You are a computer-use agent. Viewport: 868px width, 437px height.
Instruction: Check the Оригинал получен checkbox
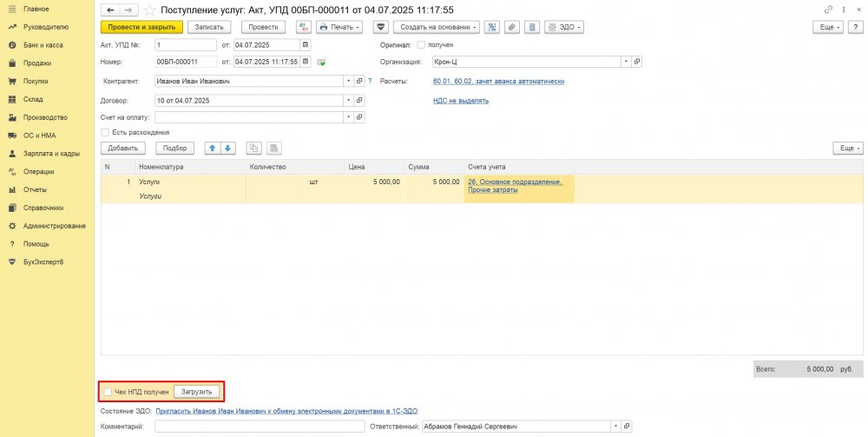pos(421,44)
